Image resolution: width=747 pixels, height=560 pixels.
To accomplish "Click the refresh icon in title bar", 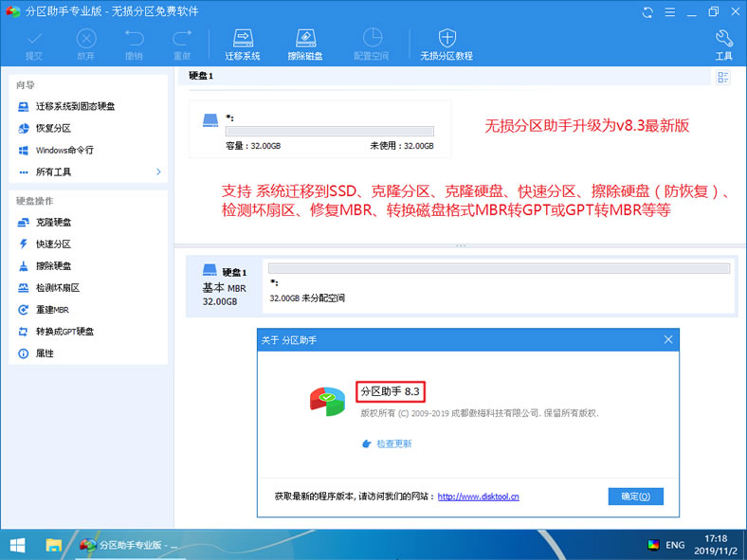I will [x=647, y=13].
